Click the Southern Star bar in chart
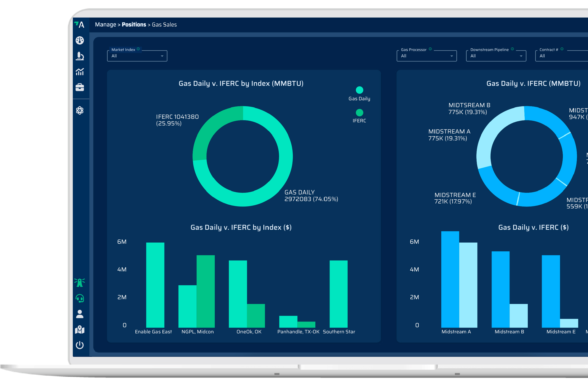Image resolution: width=588 pixels, height=386 pixels. point(339,294)
